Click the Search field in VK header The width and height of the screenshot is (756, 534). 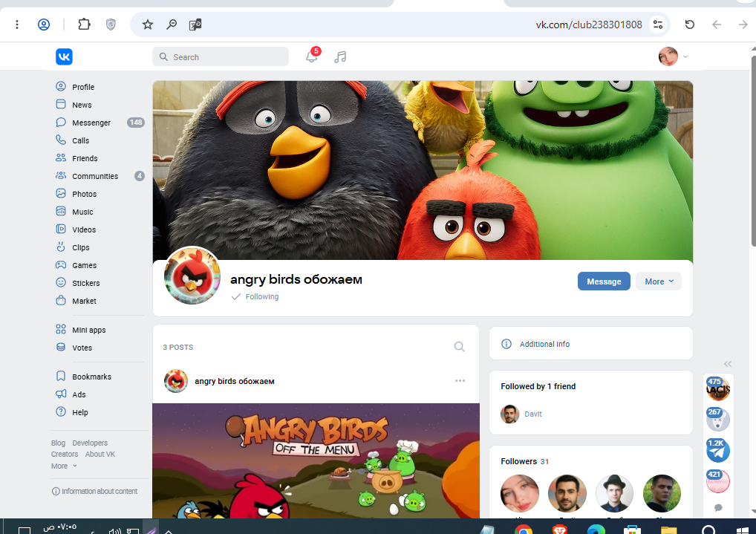[x=221, y=57]
